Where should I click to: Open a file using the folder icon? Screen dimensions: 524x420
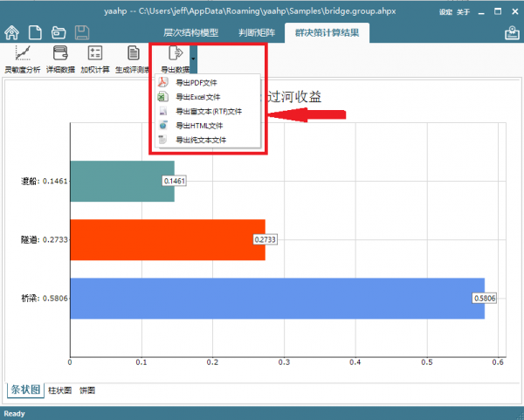tap(59, 32)
